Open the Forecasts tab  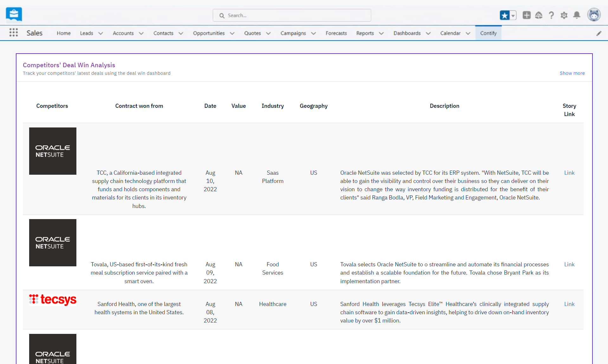[336, 33]
